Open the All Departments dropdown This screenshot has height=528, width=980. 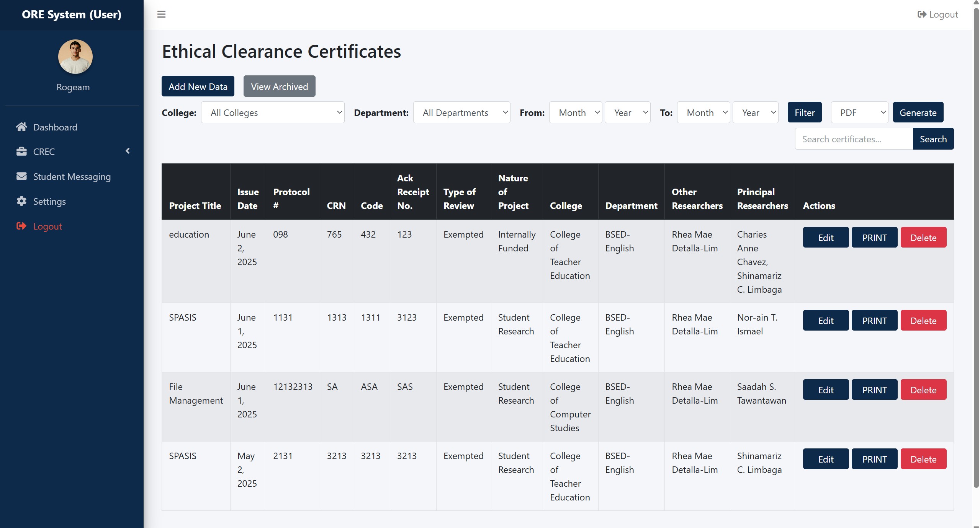click(461, 112)
